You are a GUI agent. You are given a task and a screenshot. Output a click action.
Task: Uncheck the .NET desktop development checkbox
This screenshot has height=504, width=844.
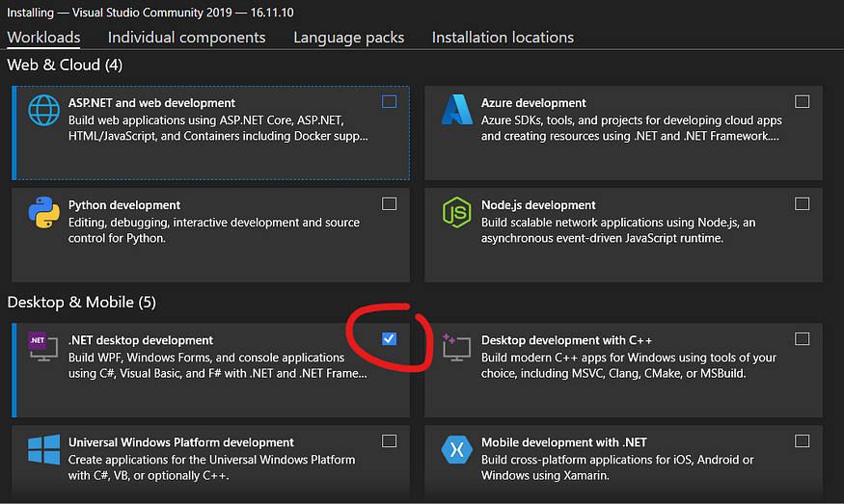(389, 339)
